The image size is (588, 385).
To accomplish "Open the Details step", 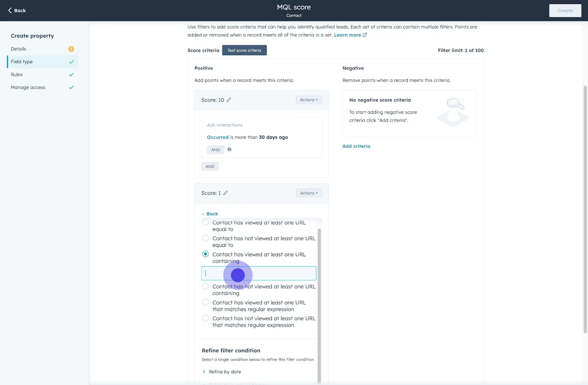I will (18, 49).
